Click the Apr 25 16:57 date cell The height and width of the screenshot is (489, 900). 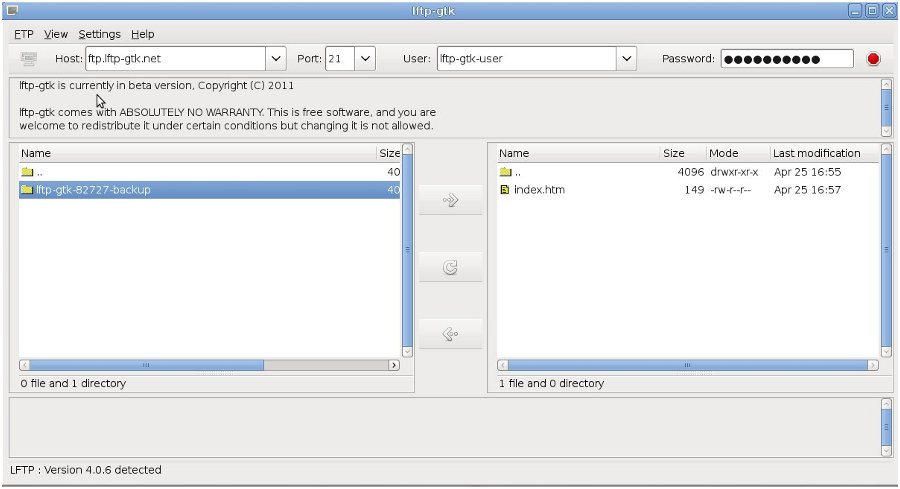pyautogui.click(x=807, y=189)
